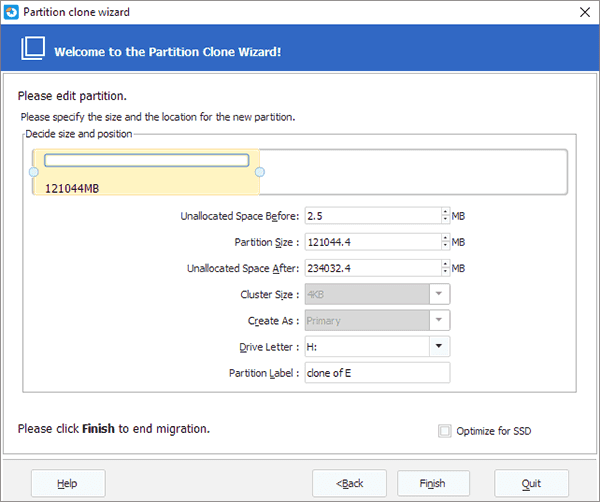Click the Partition Size input field
The image size is (600, 502).
(373, 242)
